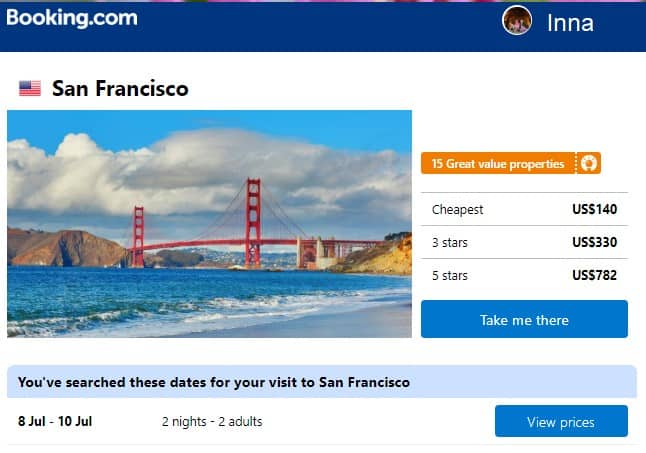Select the Inna account name
Screen dimensions: 646x453
[570, 22]
